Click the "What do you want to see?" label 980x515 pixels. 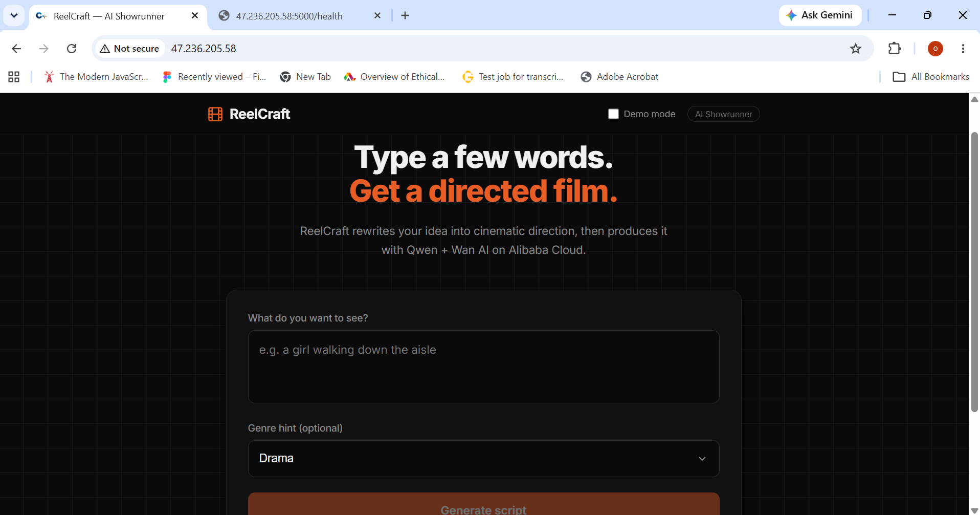point(308,318)
